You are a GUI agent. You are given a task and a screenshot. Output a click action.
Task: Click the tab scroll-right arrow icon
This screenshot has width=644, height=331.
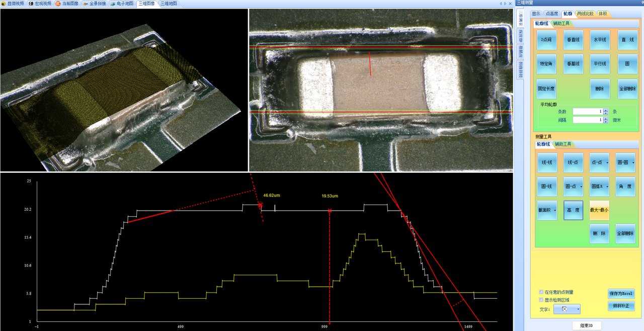[505, 4]
